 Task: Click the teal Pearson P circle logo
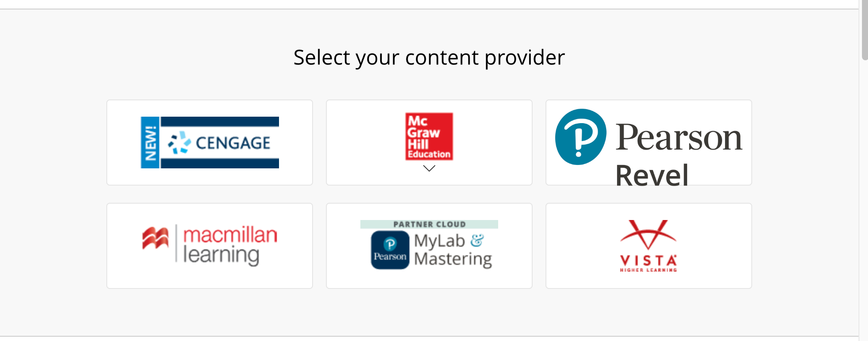tap(580, 136)
